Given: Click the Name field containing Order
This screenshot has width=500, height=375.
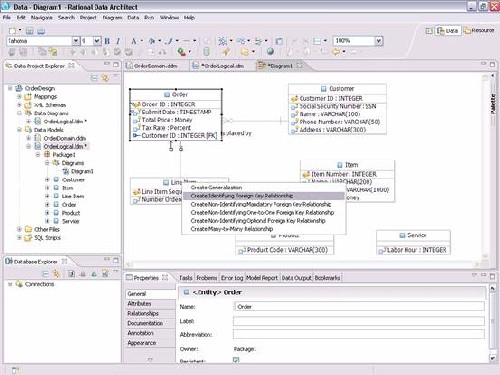Looking at the screenshot, I should [359, 307].
